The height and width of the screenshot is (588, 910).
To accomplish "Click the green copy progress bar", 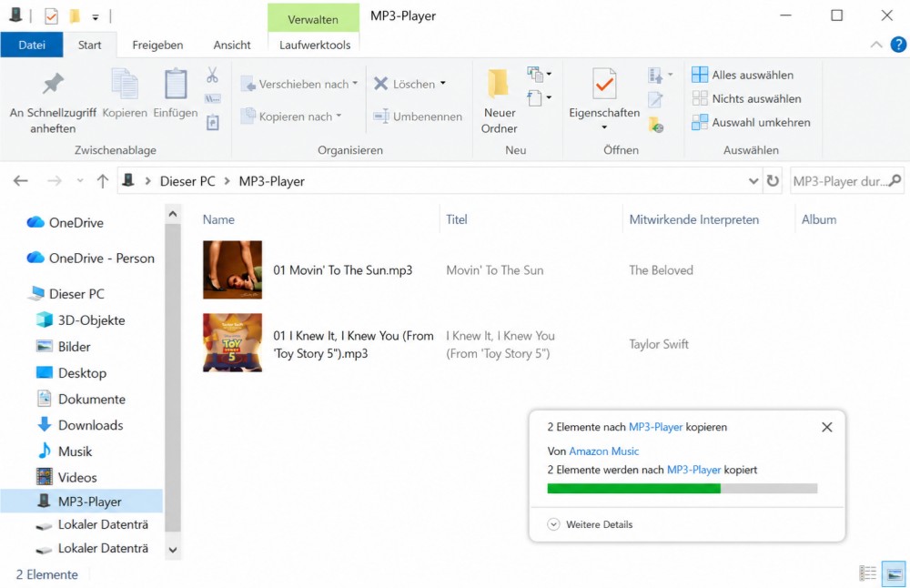I will (682, 489).
